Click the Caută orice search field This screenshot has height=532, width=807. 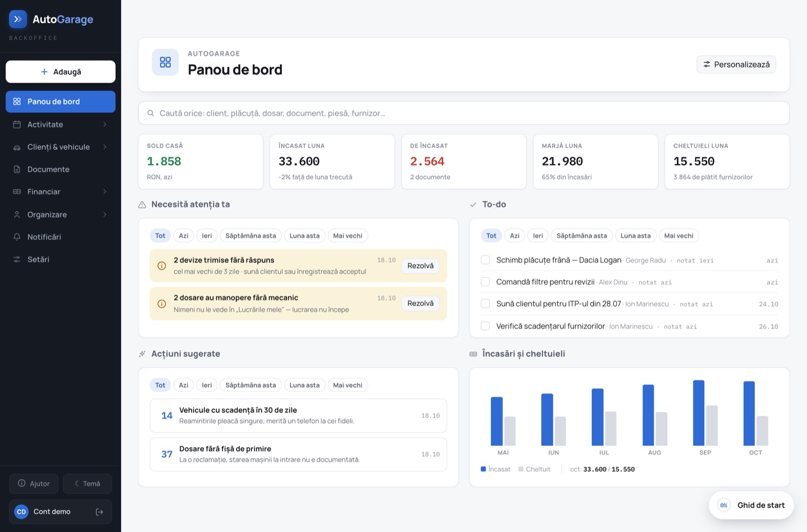click(464, 113)
